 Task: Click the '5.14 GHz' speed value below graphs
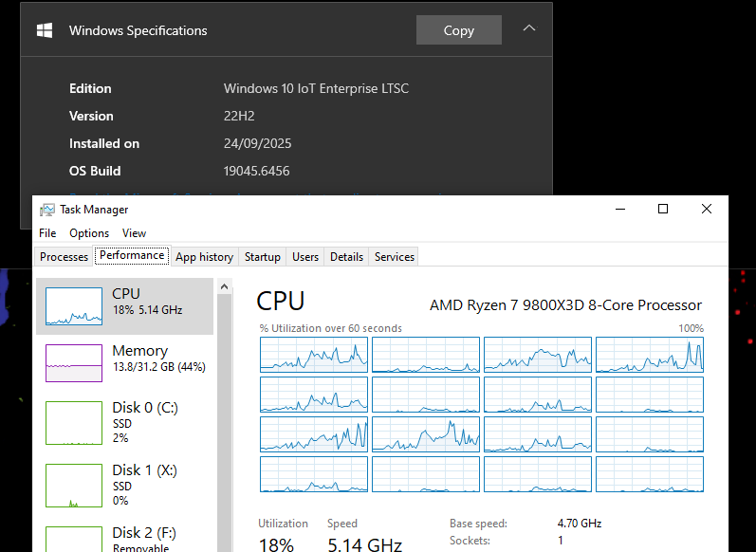point(364,545)
